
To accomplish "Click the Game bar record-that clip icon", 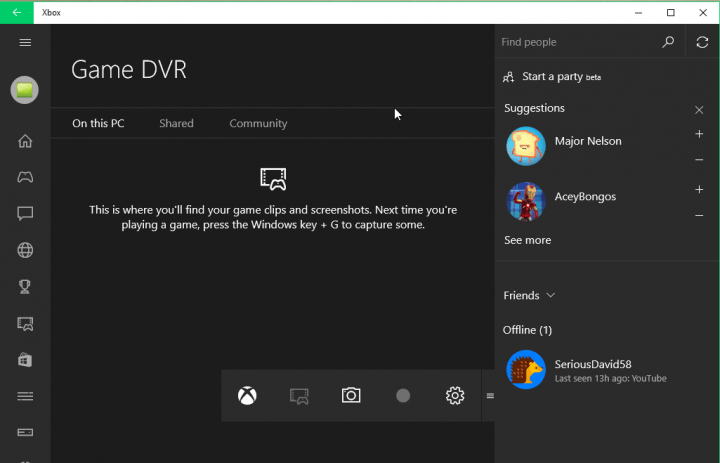I will point(299,396).
